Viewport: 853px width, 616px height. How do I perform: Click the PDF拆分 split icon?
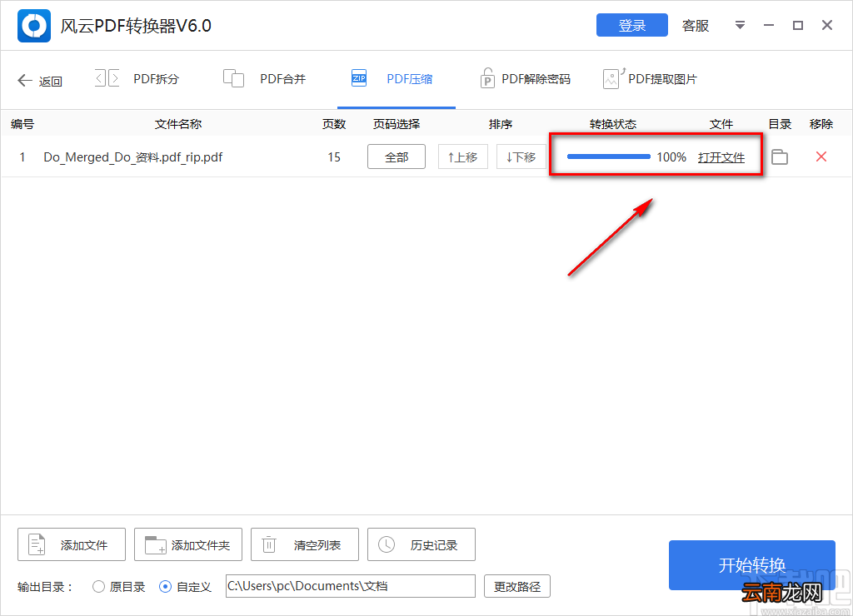[107, 78]
